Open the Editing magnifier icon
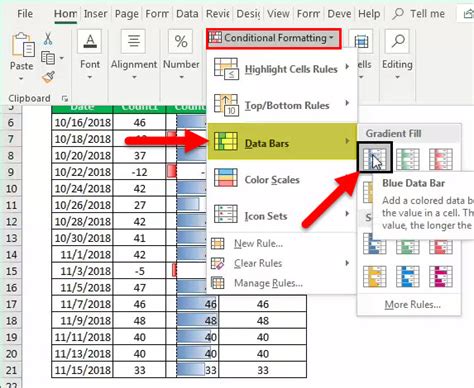 [x=397, y=41]
